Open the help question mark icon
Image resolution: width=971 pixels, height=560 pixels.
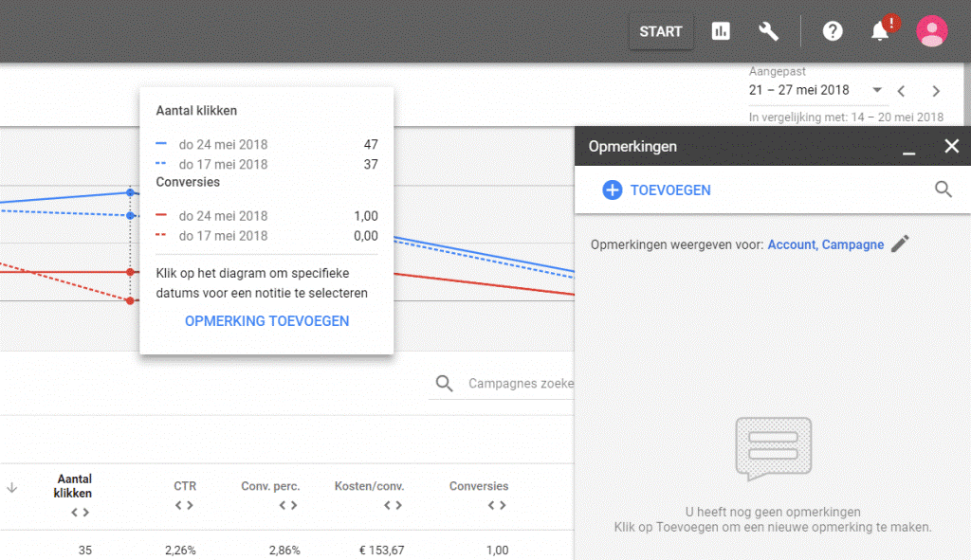tap(833, 31)
